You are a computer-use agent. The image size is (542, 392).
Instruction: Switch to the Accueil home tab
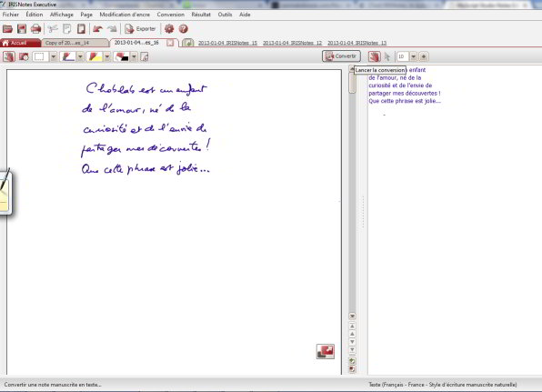coord(20,43)
